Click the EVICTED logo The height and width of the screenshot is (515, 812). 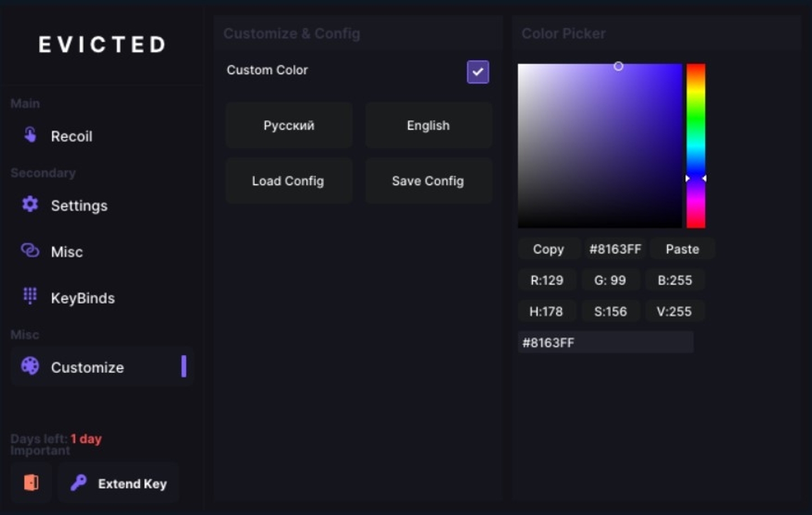101,45
